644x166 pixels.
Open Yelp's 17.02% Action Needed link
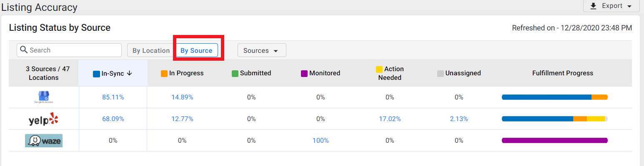click(390, 119)
